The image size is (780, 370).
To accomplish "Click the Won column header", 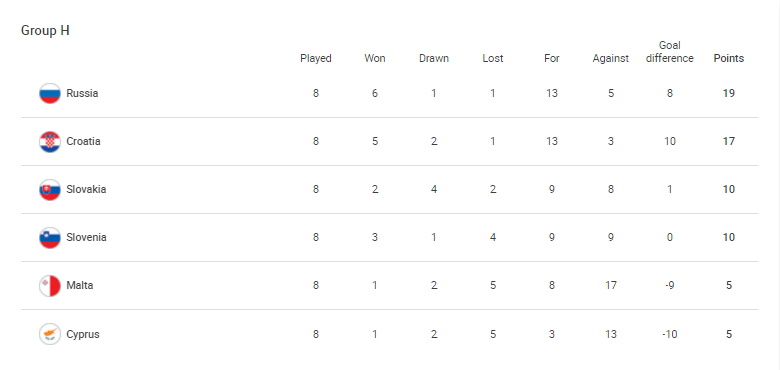I will point(375,58).
